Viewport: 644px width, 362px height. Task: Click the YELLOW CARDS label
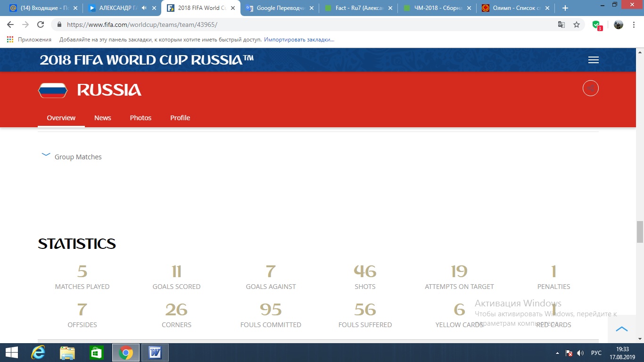point(459,325)
